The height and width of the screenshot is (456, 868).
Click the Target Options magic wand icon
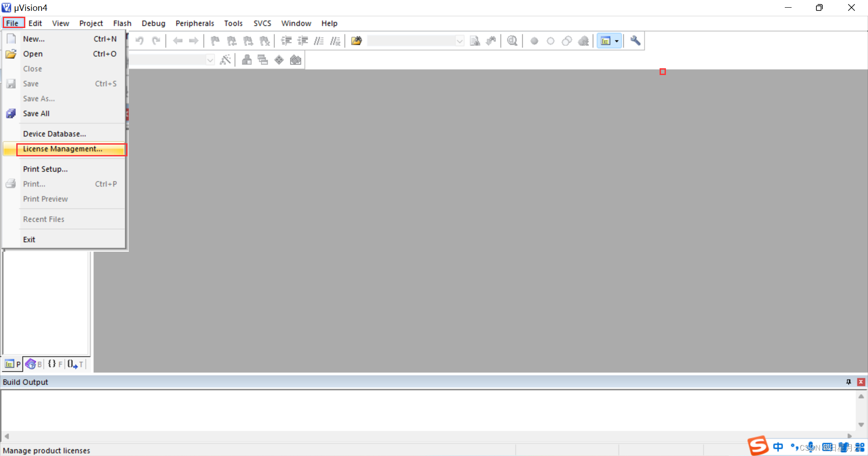click(x=225, y=60)
